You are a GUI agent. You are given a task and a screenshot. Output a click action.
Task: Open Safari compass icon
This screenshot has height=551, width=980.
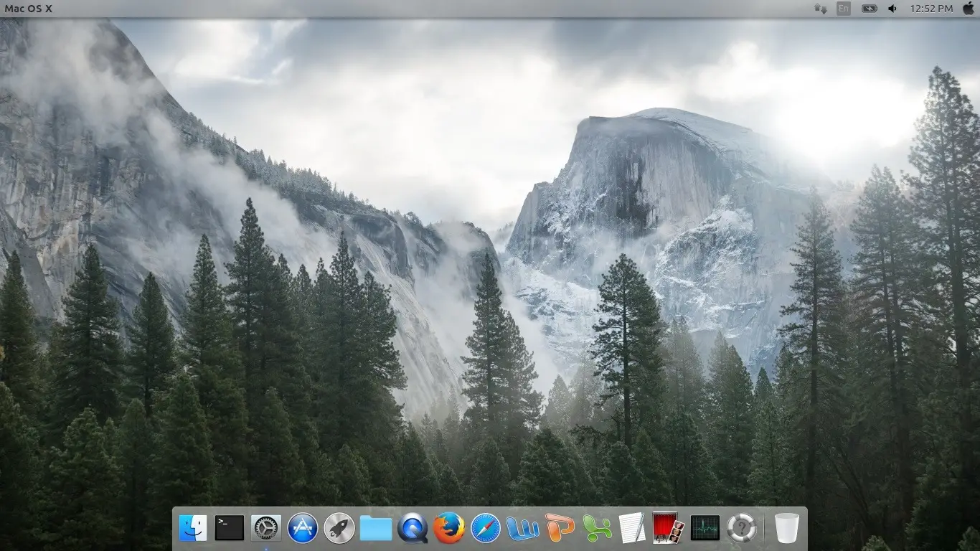tap(486, 528)
